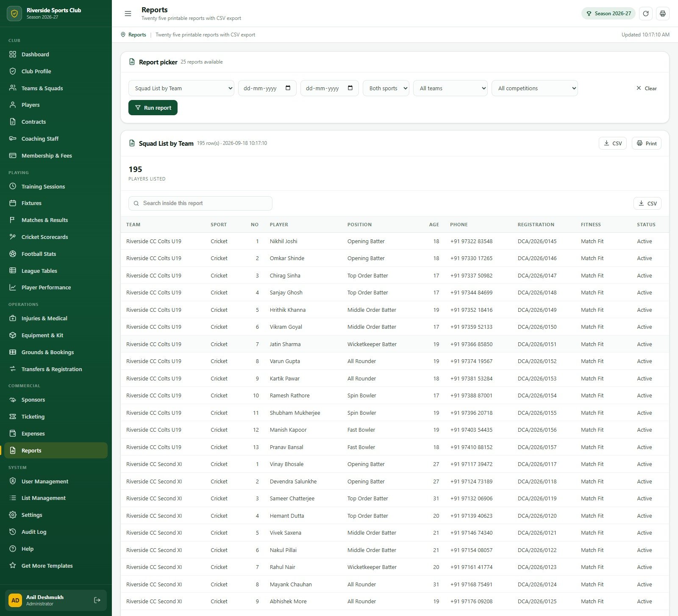Click the Player Performance chart icon
This screenshot has width=678, height=616.
tap(13, 287)
